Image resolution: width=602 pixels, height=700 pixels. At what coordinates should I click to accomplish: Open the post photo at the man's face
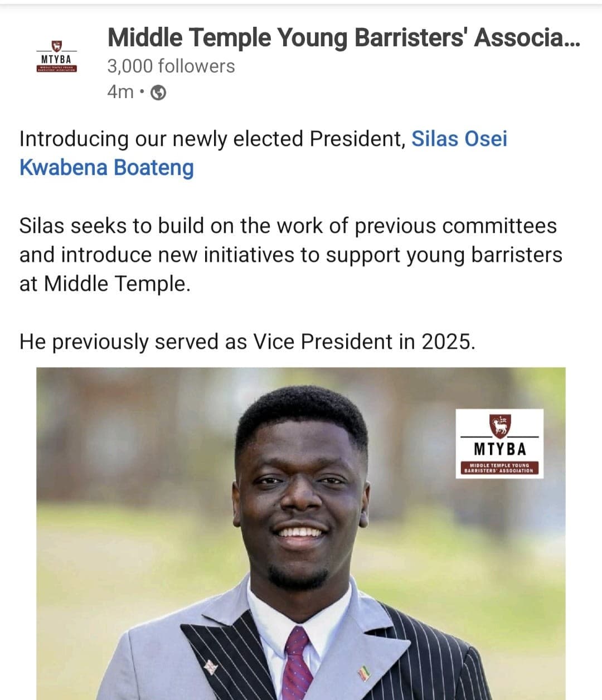300,490
